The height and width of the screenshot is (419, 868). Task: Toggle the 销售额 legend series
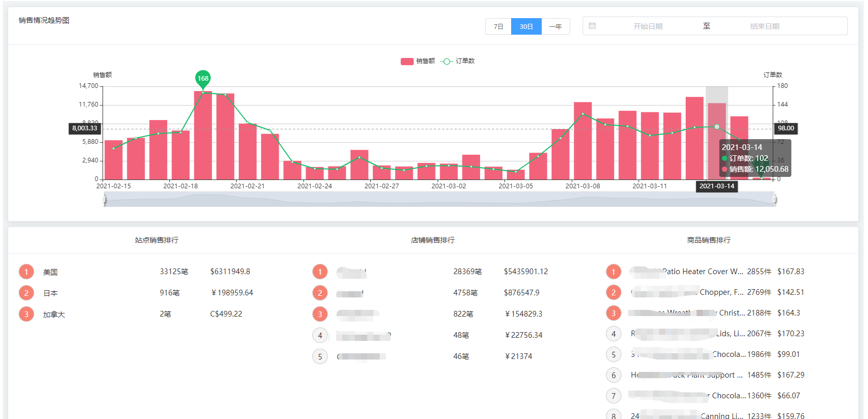click(417, 61)
